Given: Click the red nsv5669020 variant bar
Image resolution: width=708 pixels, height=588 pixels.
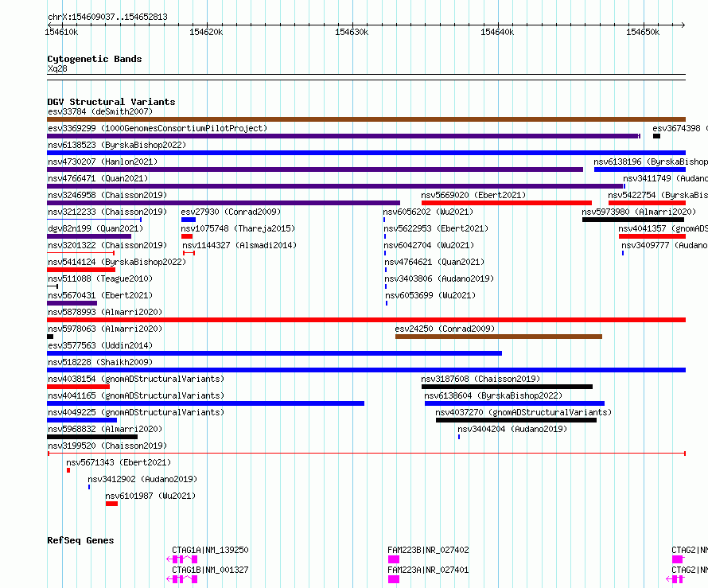Looking at the screenshot, I should 507,203.
